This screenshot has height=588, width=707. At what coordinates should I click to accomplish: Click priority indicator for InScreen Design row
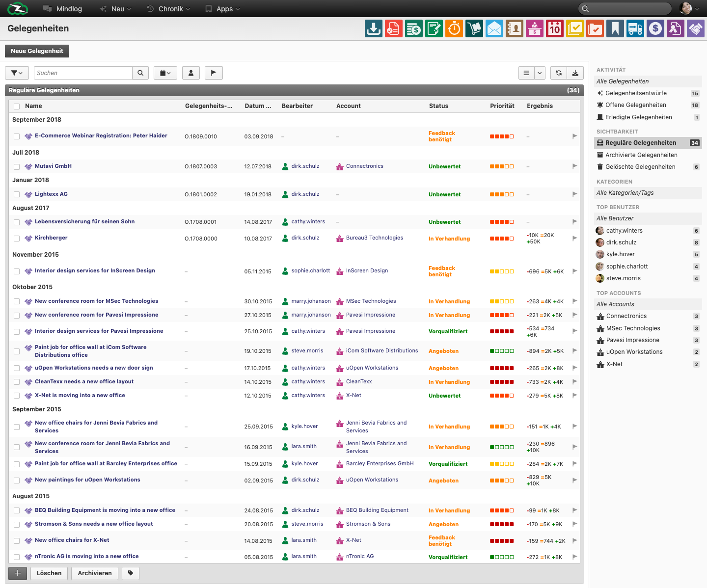point(502,271)
